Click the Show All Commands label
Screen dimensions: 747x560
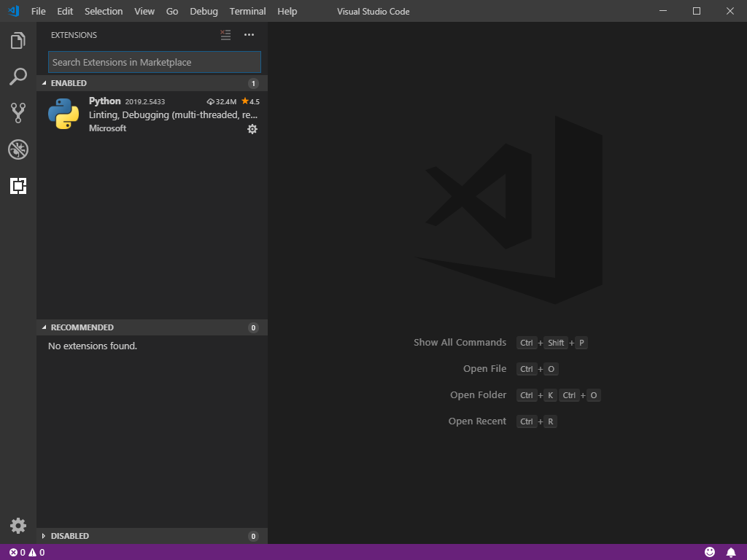pos(460,343)
